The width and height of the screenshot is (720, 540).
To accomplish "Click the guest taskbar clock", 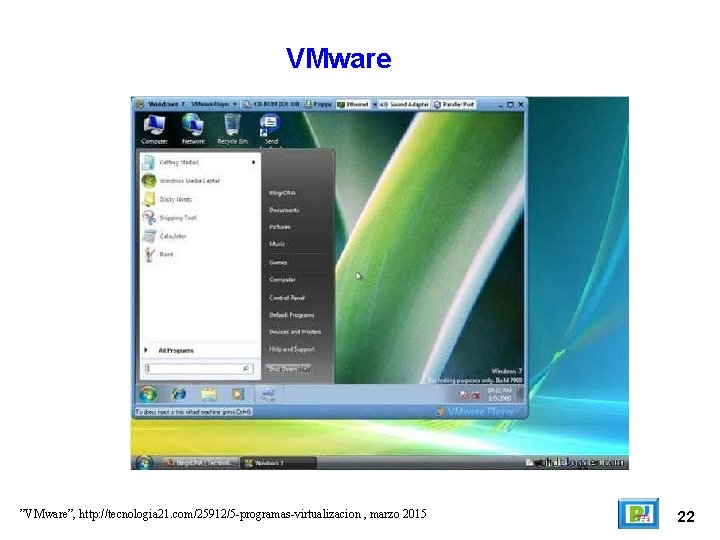I will [500, 394].
